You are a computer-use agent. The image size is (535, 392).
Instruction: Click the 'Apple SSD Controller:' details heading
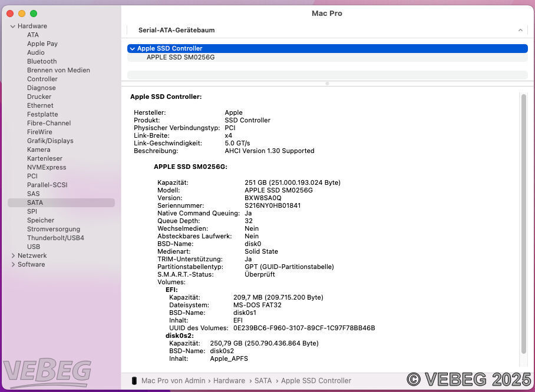pyautogui.click(x=166, y=97)
